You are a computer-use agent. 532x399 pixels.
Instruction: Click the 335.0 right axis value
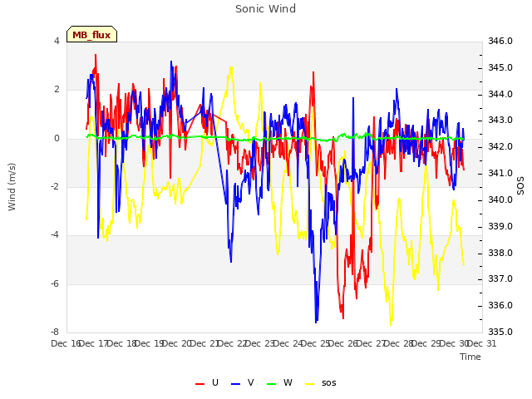(x=500, y=332)
